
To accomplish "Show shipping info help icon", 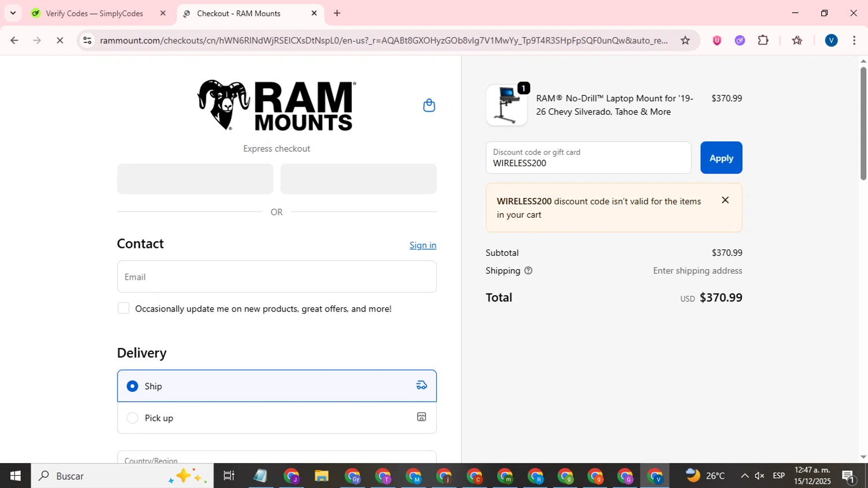I will point(528,270).
